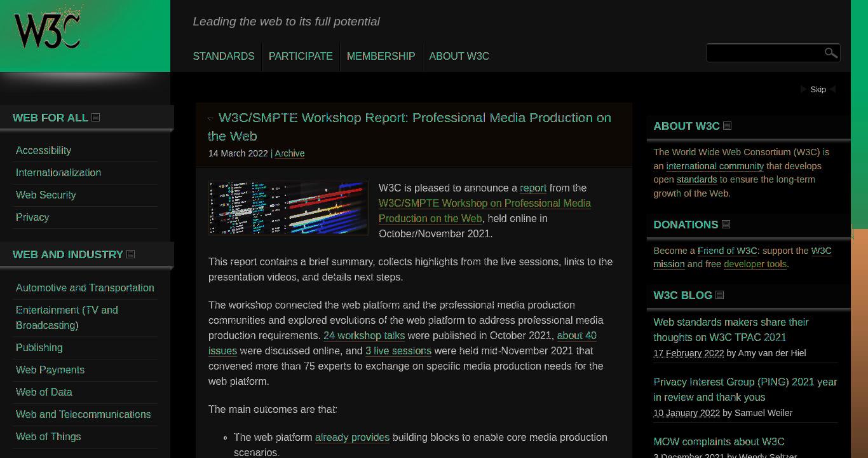Open the news Archive link
Screen dimensions: 868x458
[290, 153]
